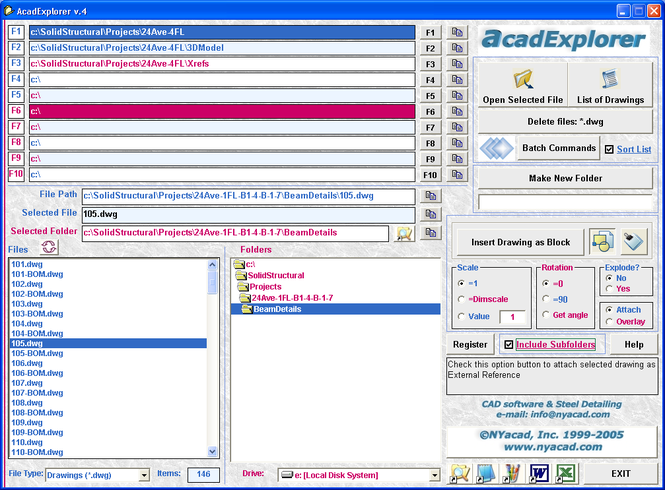Select the c:\ root in the folder tree
Screen dimensions: 665x490
250,264
